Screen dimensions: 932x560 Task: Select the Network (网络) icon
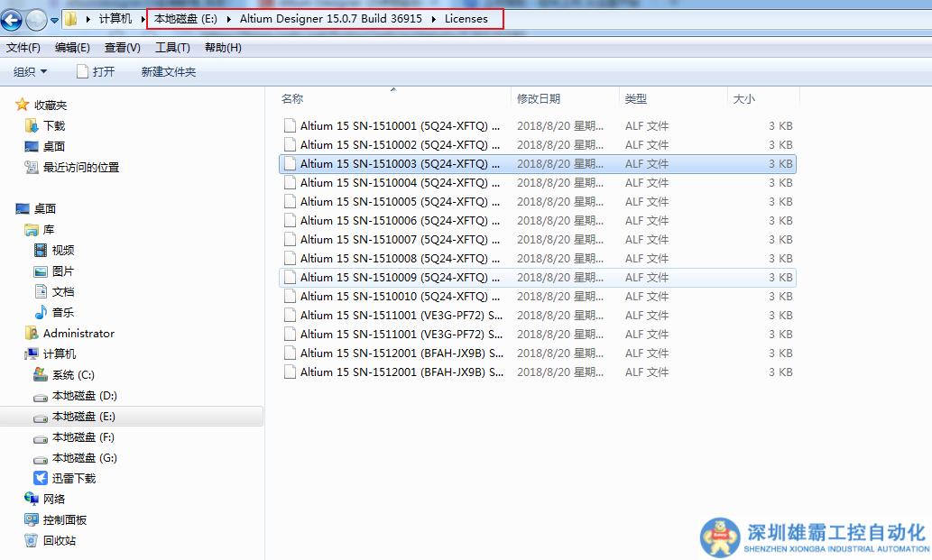32,500
